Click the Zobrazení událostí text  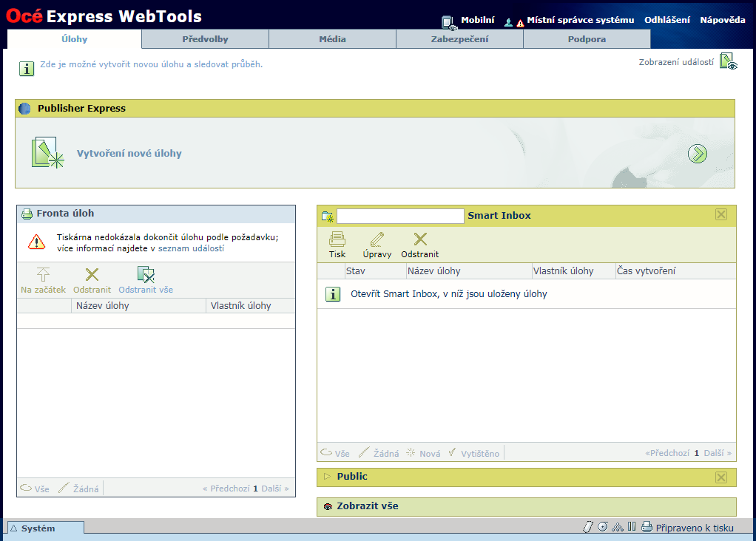pos(676,62)
